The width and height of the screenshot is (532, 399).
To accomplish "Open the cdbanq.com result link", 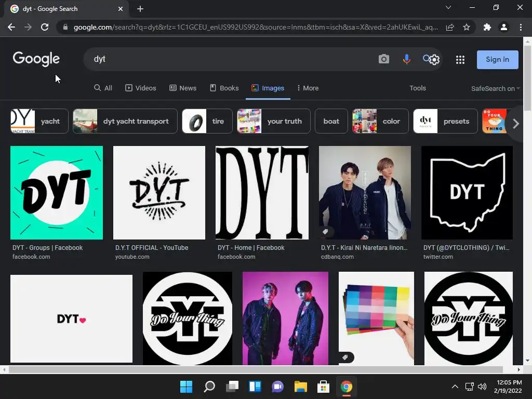I will (x=337, y=257).
